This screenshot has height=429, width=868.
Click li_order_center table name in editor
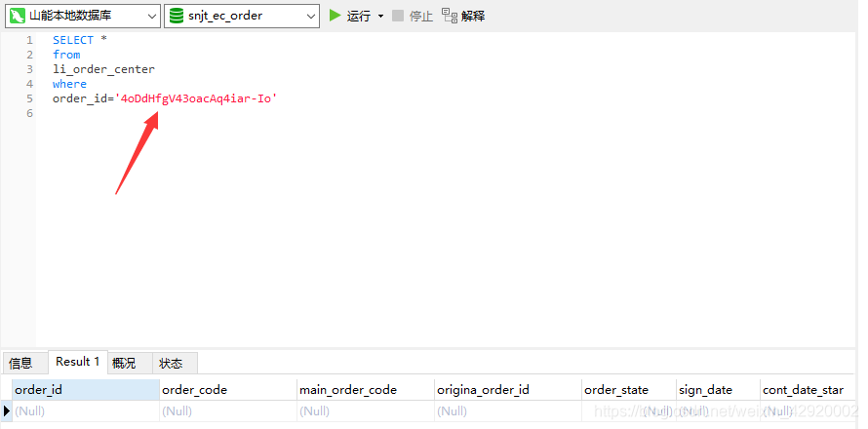coord(103,69)
